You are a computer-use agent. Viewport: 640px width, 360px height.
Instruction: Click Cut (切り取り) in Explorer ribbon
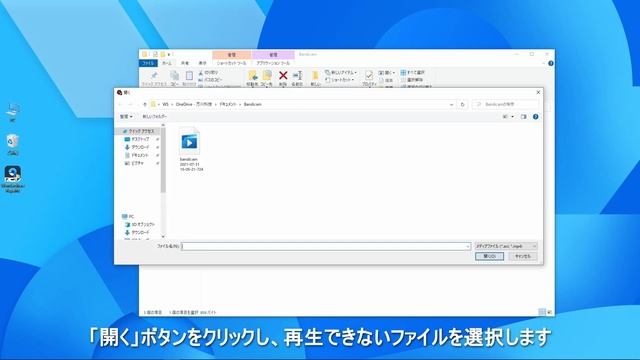pyautogui.click(x=209, y=72)
